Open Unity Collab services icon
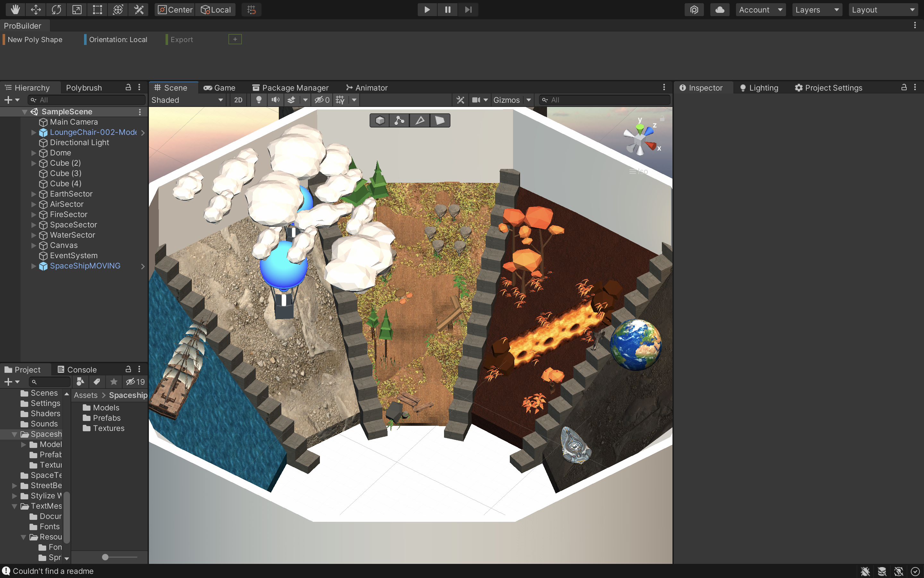 (x=694, y=10)
